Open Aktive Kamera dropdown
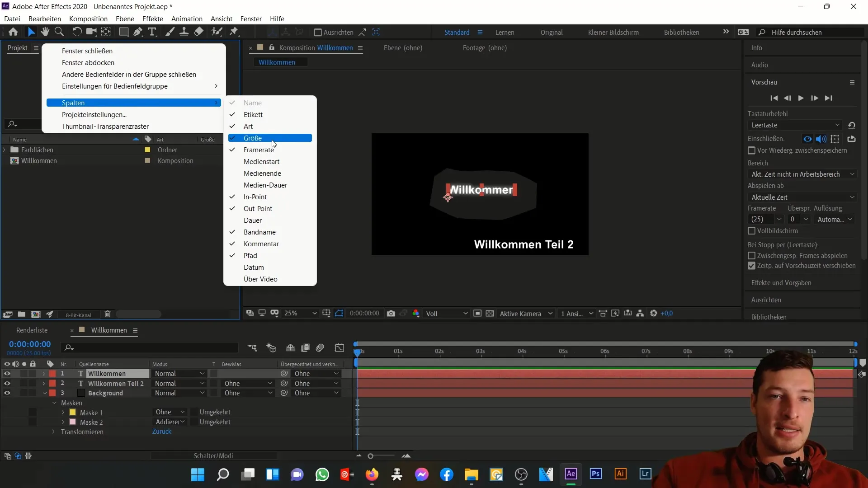868x488 pixels. pos(526,314)
